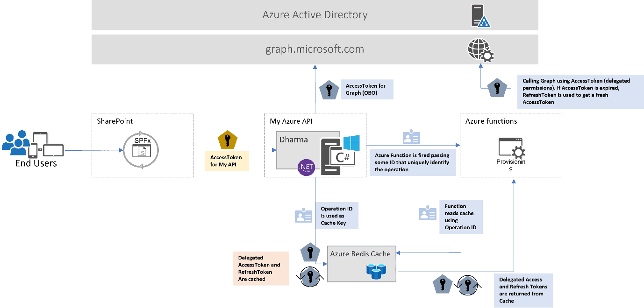Click the key pentagon icon left of Azure Redis Cache
Image resolution: width=644 pixels, height=308 pixels.
(x=310, y=252)
